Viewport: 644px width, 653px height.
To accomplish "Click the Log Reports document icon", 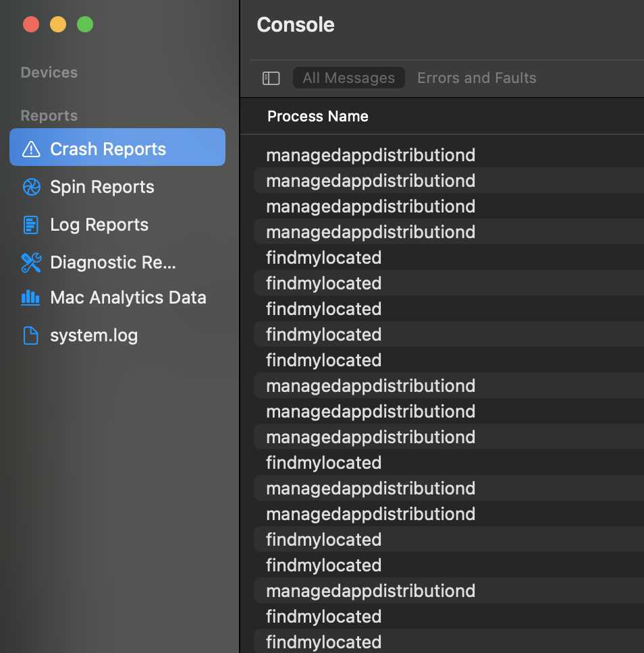I will (x=31, y=225).
